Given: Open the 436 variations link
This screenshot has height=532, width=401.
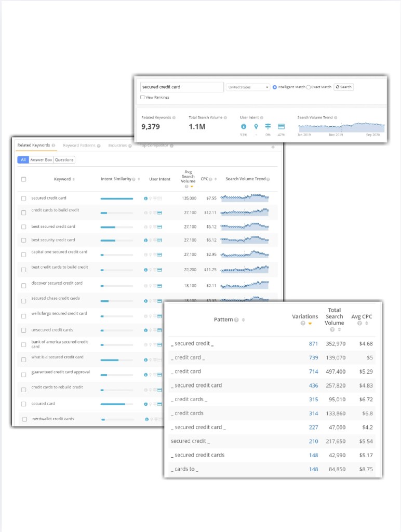Looking at the screenshot, I should [313, 385].
